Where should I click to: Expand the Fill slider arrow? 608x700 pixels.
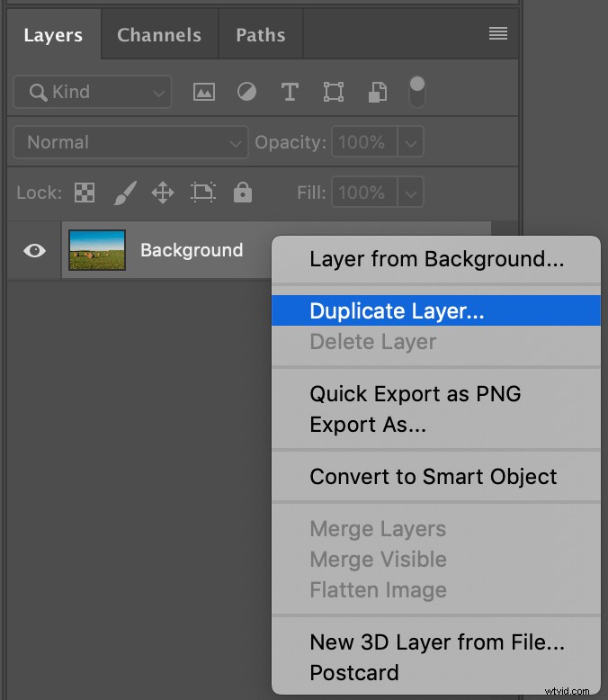coord(411,193)
